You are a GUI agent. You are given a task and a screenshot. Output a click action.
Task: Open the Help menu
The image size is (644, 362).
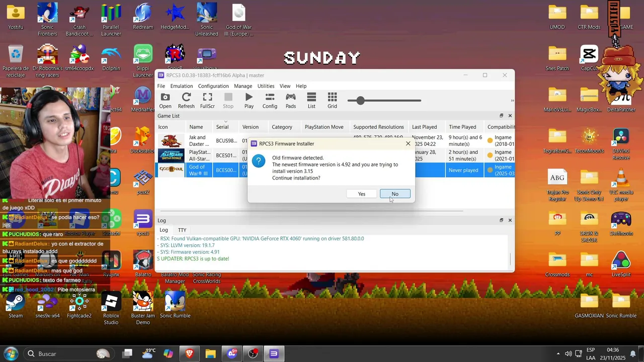[301, 86]
